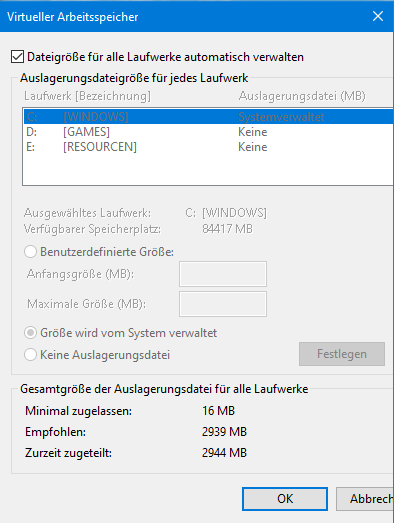Click into the Anfangsgröße (MB) field
The width and height of the screenshot is (394, 523).
click(223, 274)
